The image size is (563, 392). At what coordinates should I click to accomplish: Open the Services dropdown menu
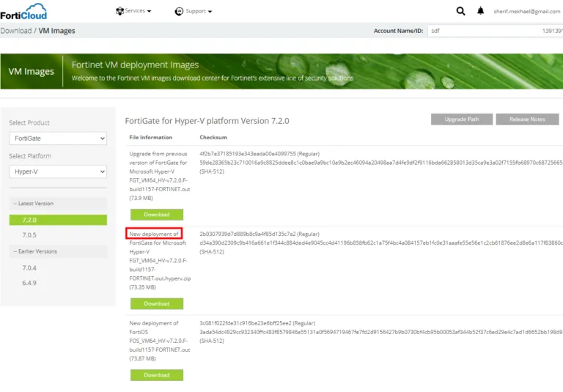coord(133,11)
